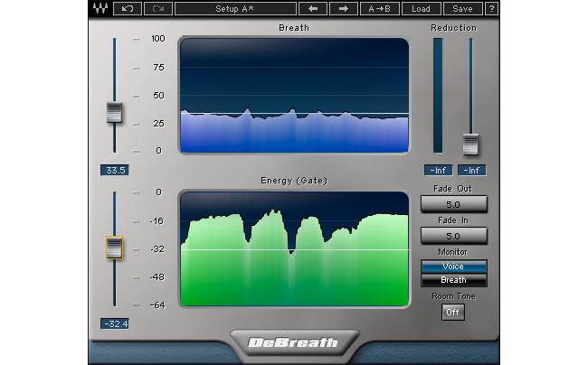Open the Load preset menu
This screenshot has width=588, height=365.
[421, 9]
